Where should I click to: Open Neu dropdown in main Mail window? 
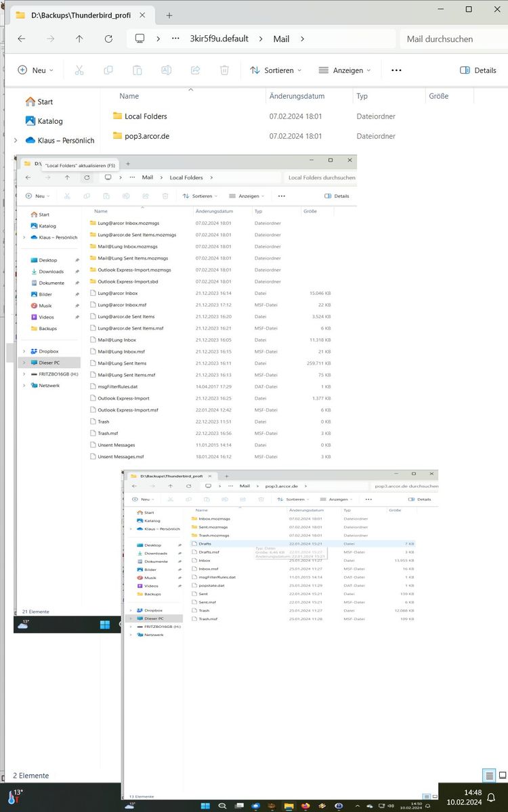coord(35,70)
